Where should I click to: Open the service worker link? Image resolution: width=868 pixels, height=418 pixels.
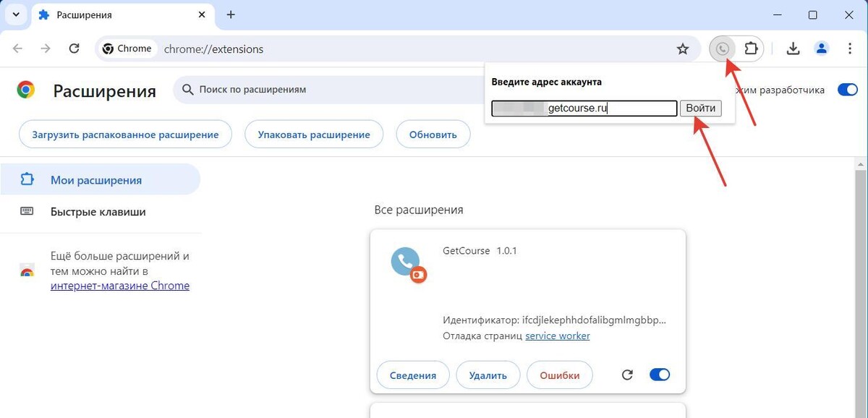click(x=557, y=336)
